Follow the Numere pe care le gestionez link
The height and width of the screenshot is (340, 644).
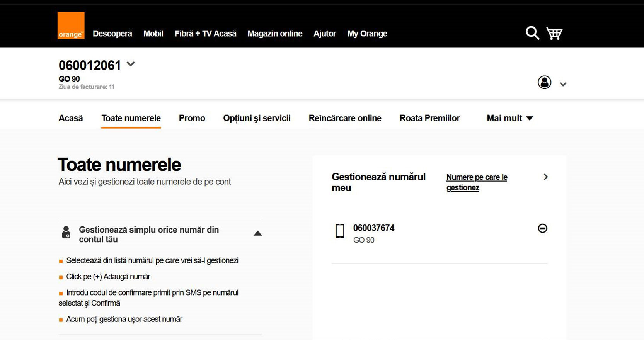tap(476, 182)
